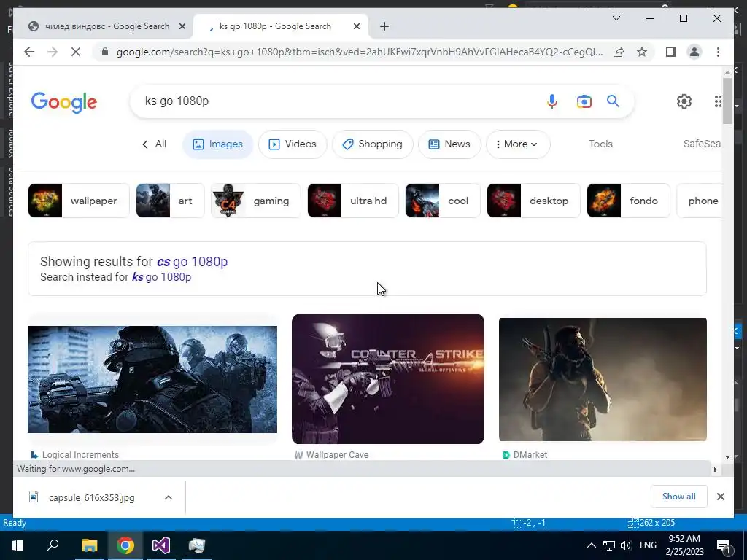
Task: Open search Tools
Action: 600,144
